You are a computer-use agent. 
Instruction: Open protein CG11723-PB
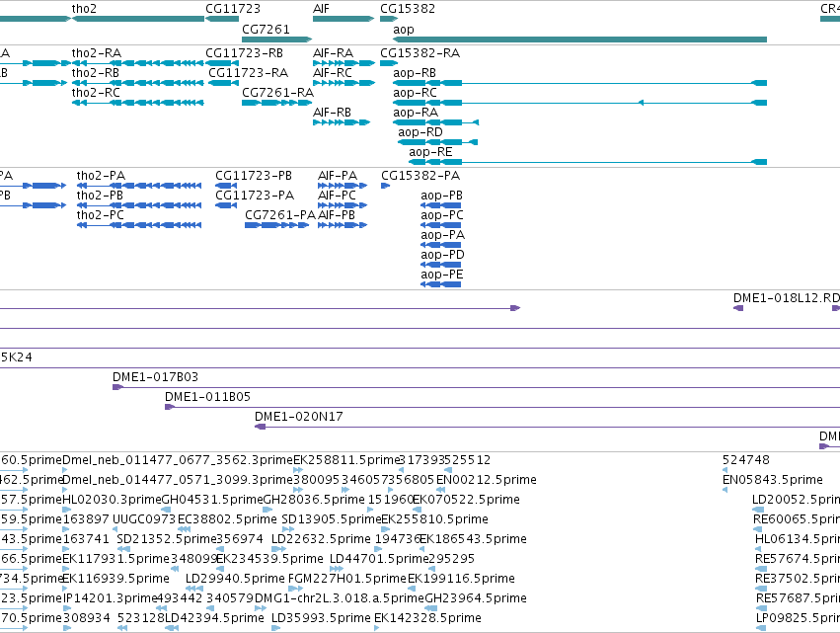(254, 176)
